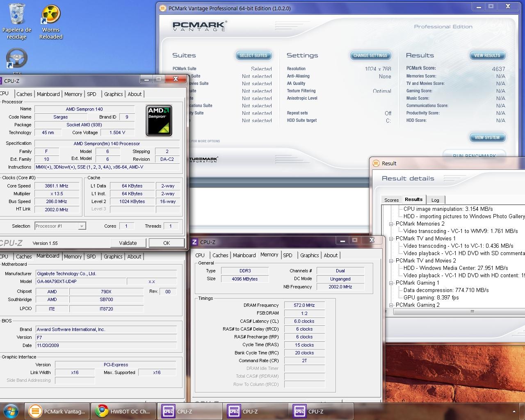The image size is (525, 420).
Task: Activate the second CPU-Z taskbar button
Action: tap(255, 411)
